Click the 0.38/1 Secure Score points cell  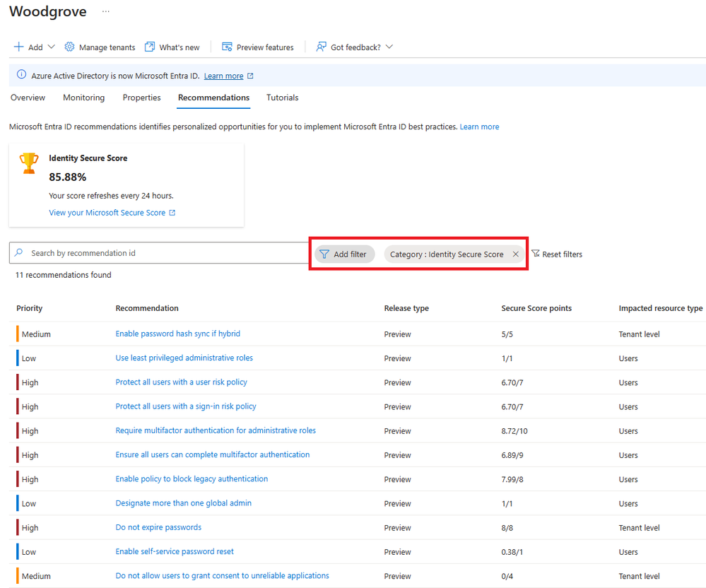[512, 552]
